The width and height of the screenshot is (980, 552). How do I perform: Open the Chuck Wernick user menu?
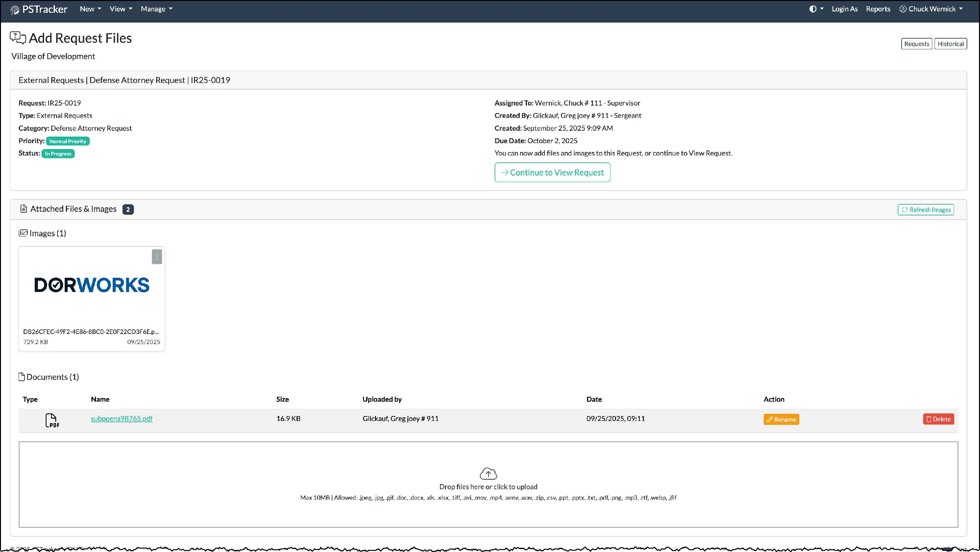click(931, 9)
